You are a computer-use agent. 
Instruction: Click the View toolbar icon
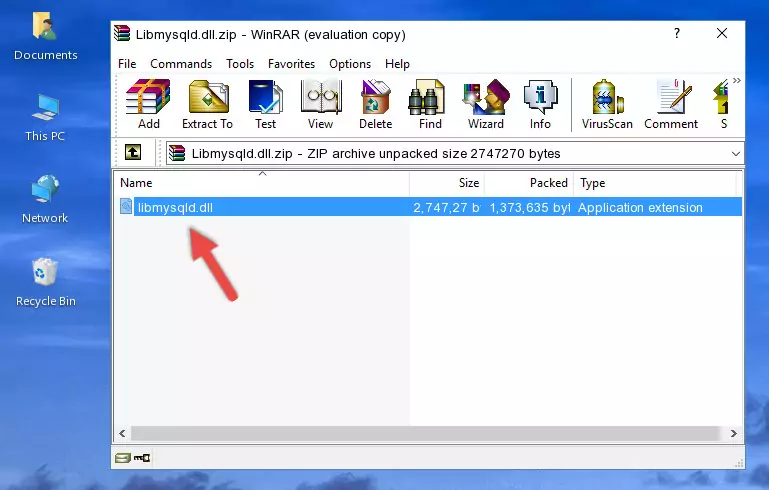[321, 104]
